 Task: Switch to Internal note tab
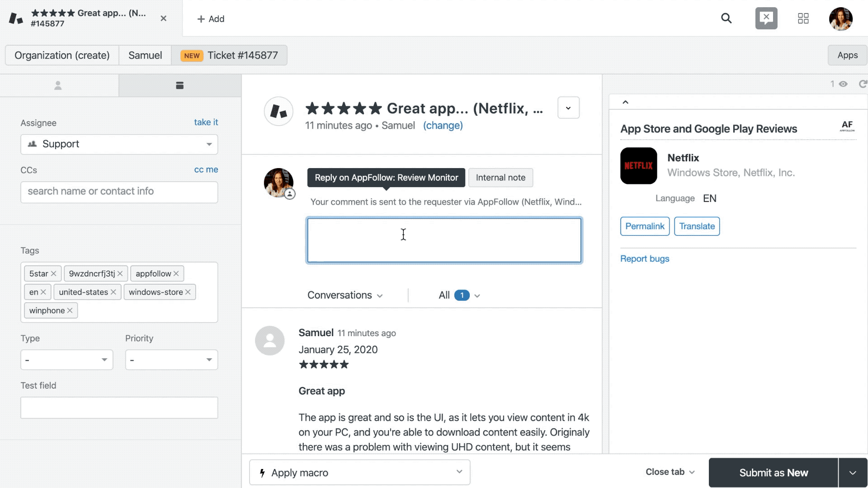(500, 178)
